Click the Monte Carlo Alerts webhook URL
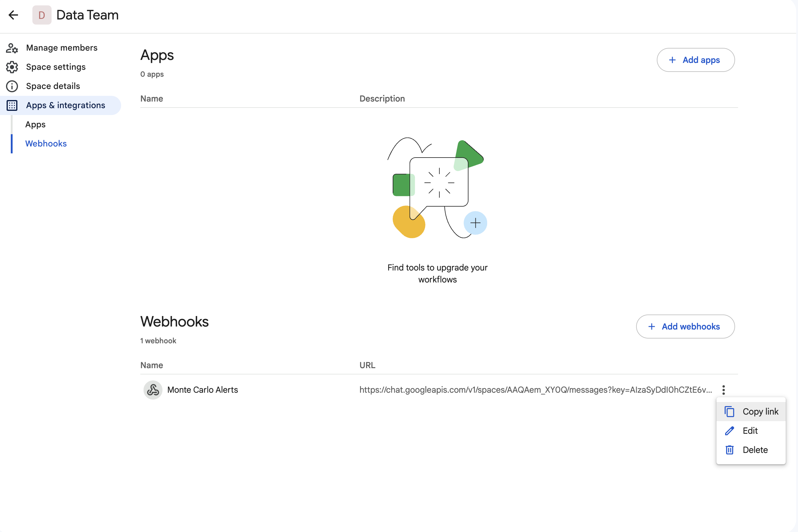798x532 pixels. pos(535,390)
